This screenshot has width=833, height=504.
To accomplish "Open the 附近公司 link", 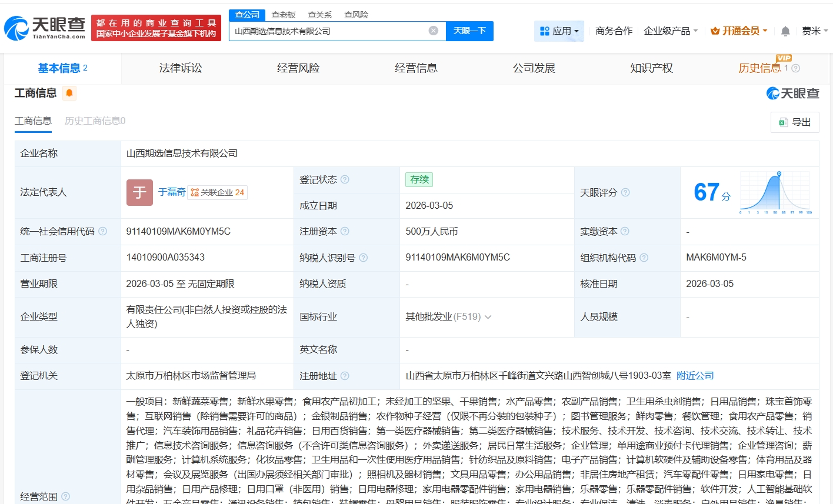I will (x=695, y=375).
